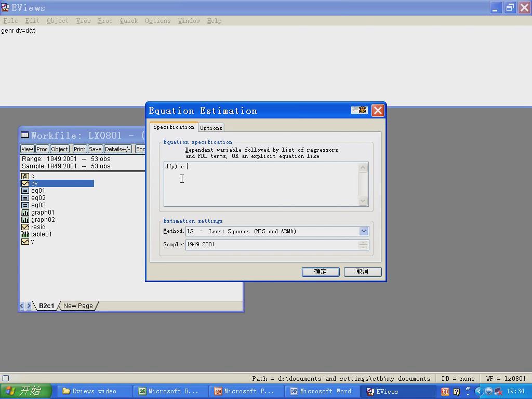Click the workfile View button
The width and height of the screenshot is (532, 399).
(27, 149)
